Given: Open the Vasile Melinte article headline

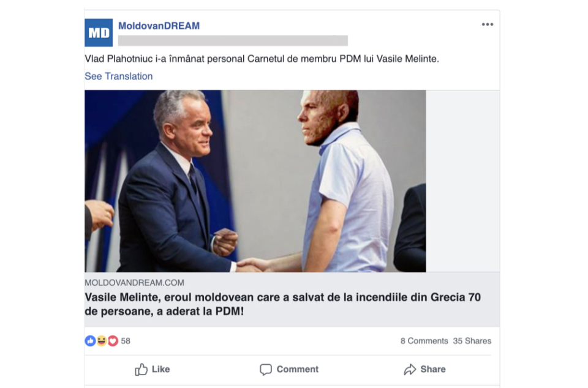Looking at the screenshot, I should coord(282,304).
